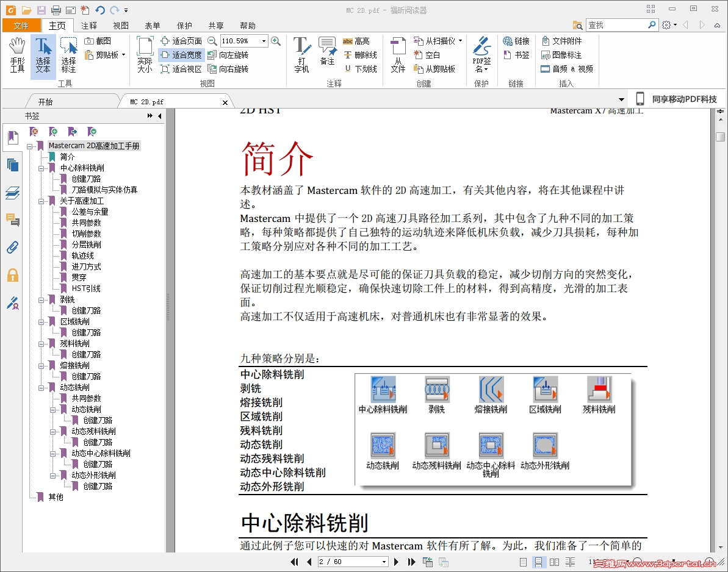Click Fit Page (适合页面)

[181, 41]
